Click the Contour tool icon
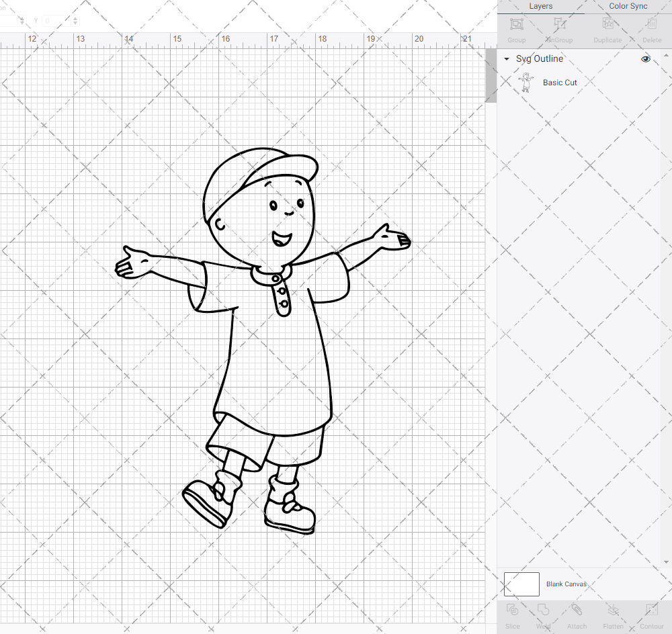Viewport: 672px width, 634px height. 651,610
